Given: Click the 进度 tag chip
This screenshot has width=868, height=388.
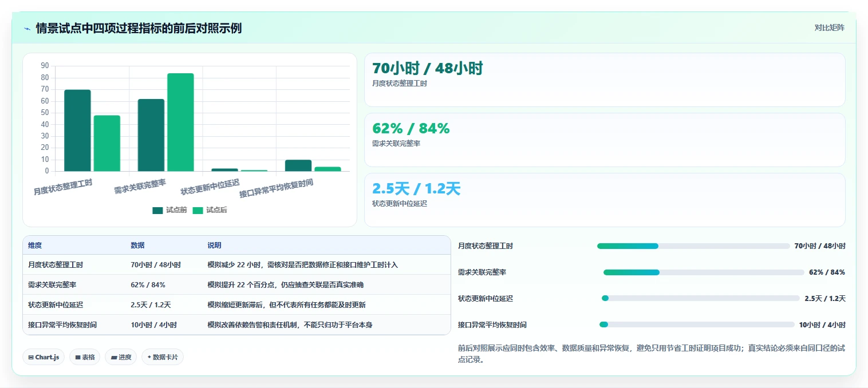Looking at the screenshot, I should [121, 357].
